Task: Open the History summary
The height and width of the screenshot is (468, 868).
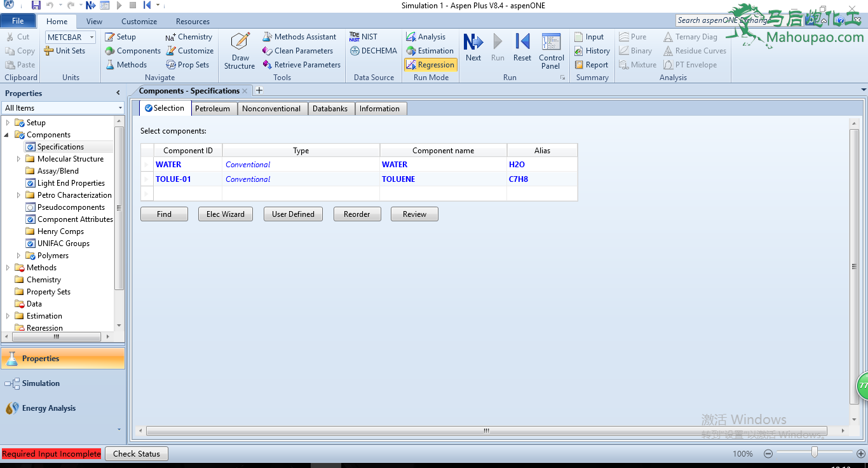Action: 592,51
